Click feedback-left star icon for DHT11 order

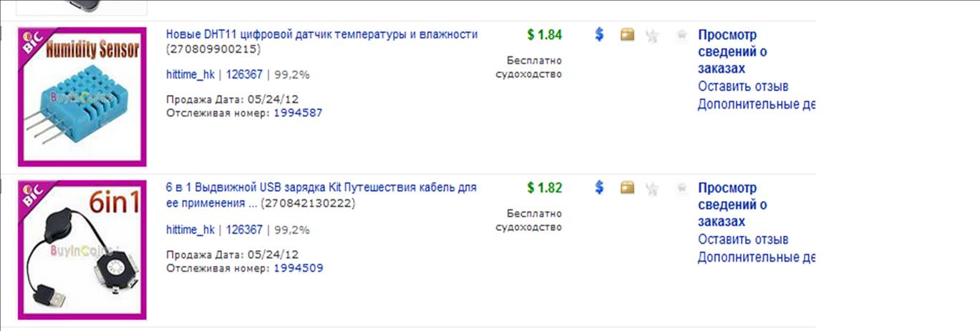click(651, 35)
